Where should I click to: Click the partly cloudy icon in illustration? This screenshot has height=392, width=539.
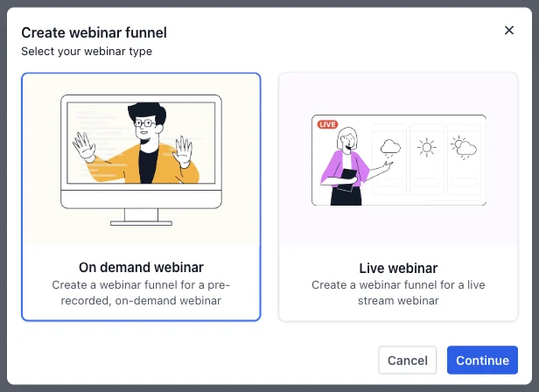point(464,148)
